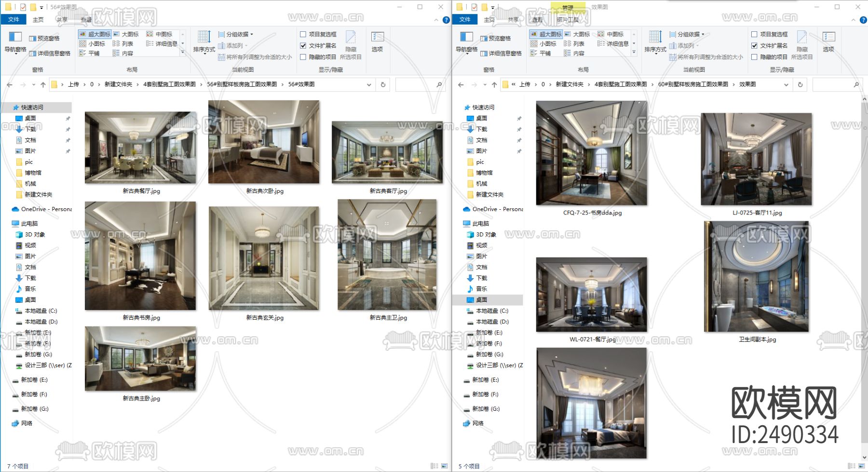Switch right window to 大图标 view
Viewport: 868px width, 472px height.
(577, 34)
